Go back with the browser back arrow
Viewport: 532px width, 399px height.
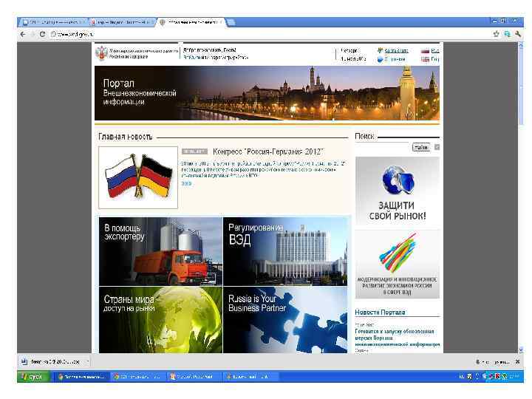23,34
